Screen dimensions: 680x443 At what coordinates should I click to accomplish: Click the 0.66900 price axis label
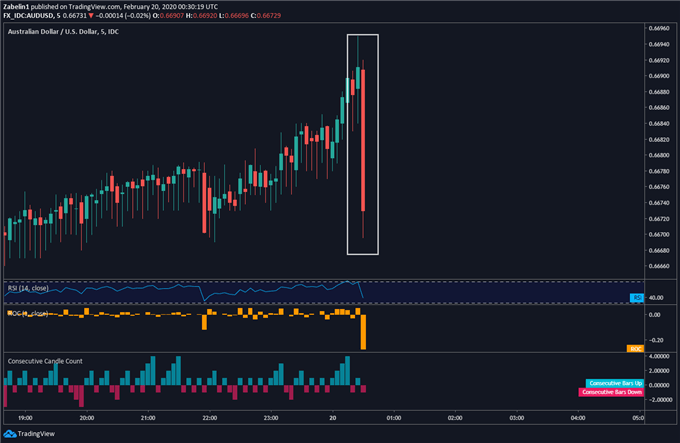(x=659, y=76)
